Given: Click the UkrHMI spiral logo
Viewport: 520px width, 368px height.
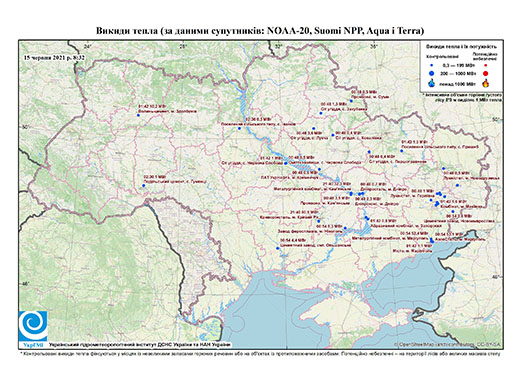Looking at the screenshot, I should click(x=33, y=327).
